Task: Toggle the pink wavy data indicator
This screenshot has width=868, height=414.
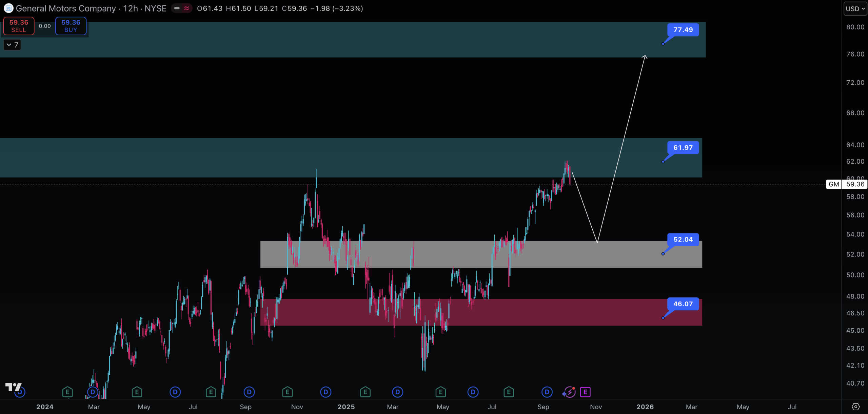Action: [186, 8]
